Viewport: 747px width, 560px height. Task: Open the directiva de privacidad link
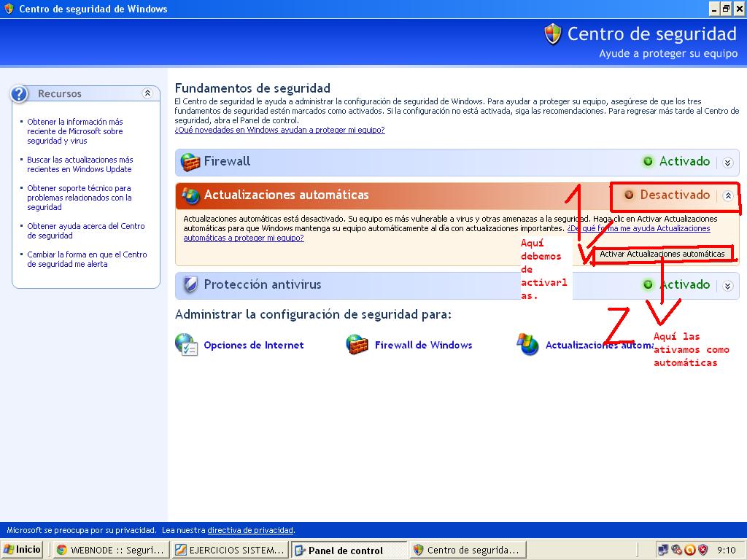(250, 530)
